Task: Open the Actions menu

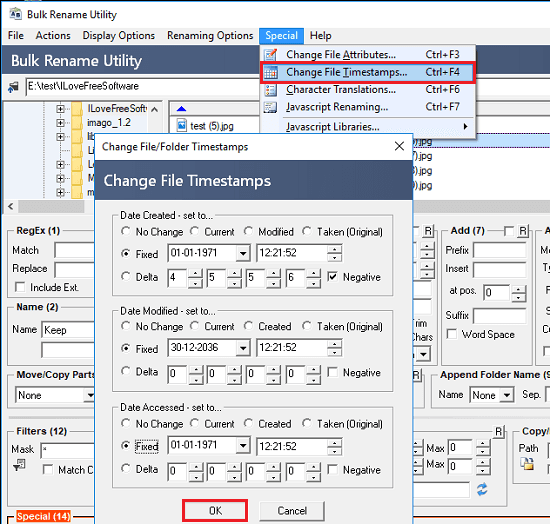Action: (53, 35)
